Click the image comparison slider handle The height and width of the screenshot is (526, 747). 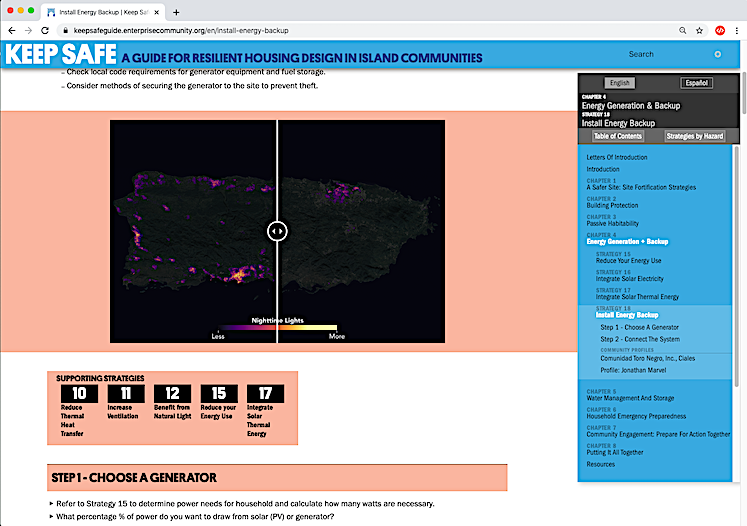pos(277,231)
